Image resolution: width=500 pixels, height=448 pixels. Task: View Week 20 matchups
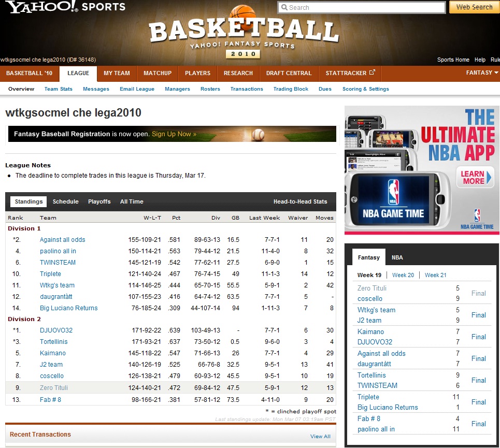point(403,275)
